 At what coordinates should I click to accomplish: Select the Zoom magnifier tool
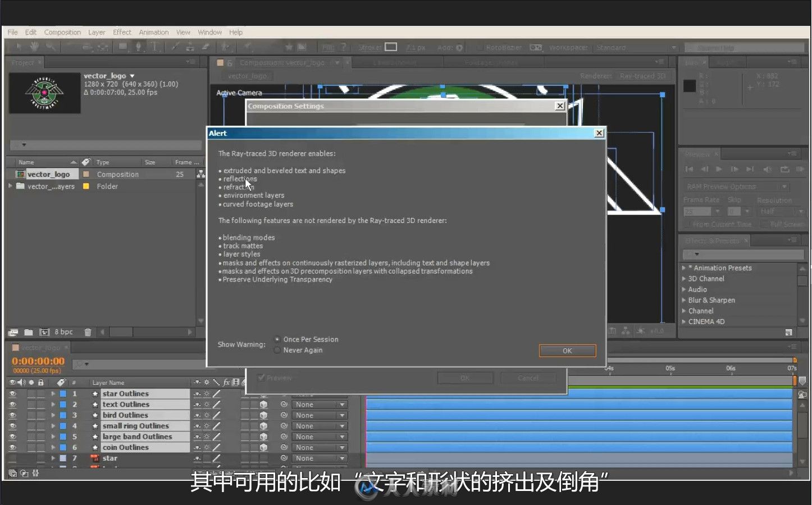click(x=51, y=47)
